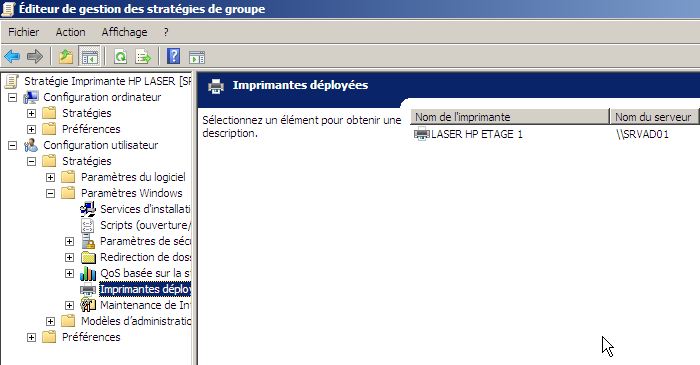The height and width of the screenshot is (365, 700).
Task: Open the blue Help question mark icon
Action: coord(173,57)
